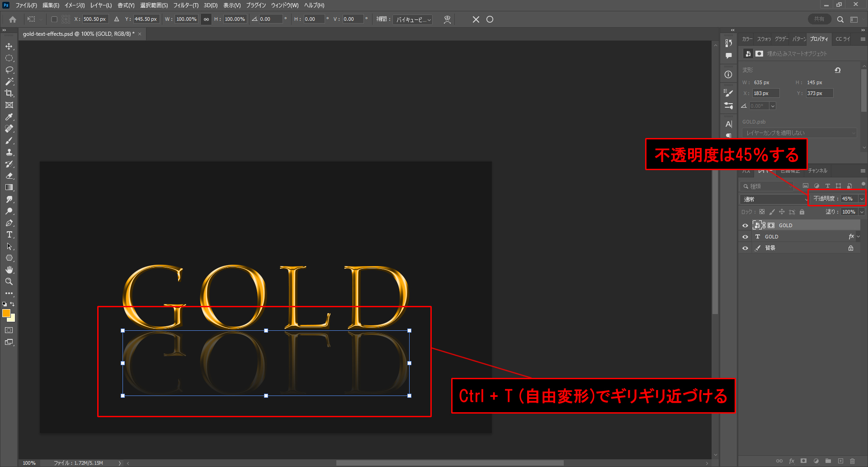This screenshot has width=868, height=467.
Task: Open the 補間 interpolation dropdown
Action: tap(413, 19)
